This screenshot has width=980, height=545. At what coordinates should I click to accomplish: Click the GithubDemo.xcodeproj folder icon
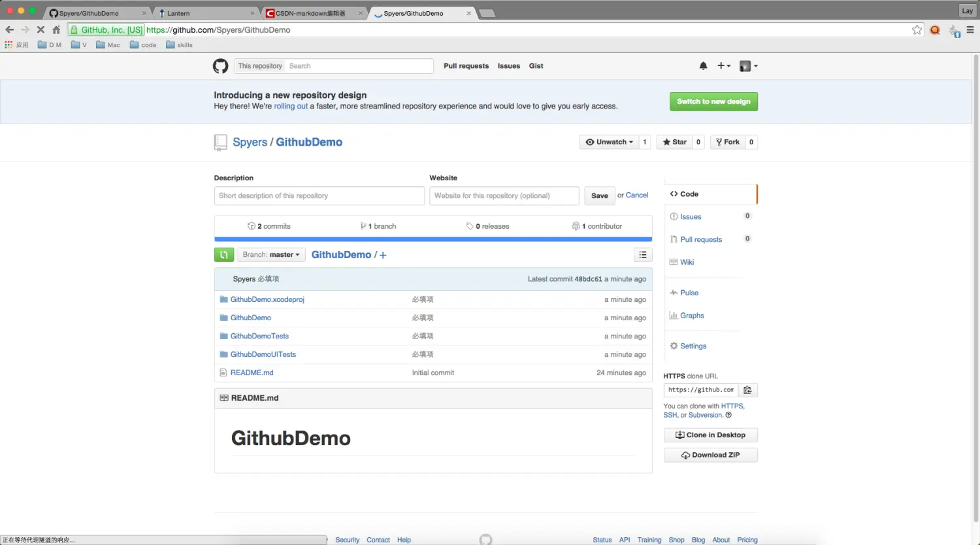[x=224, y=299]
